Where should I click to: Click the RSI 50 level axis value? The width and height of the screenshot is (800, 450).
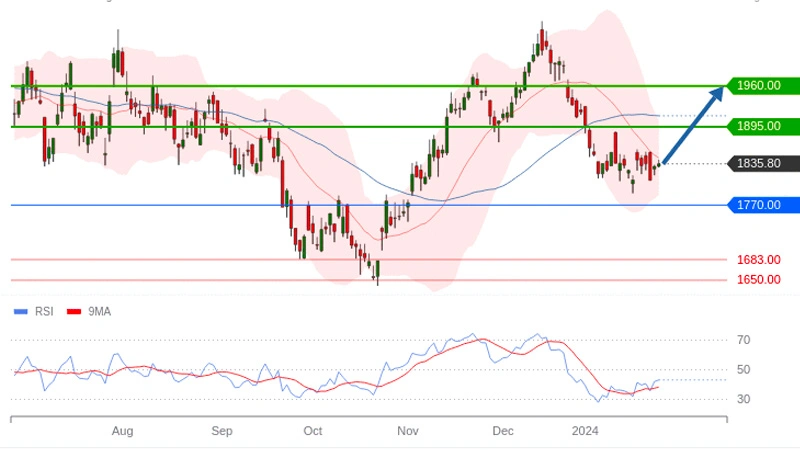coord(743,370)
